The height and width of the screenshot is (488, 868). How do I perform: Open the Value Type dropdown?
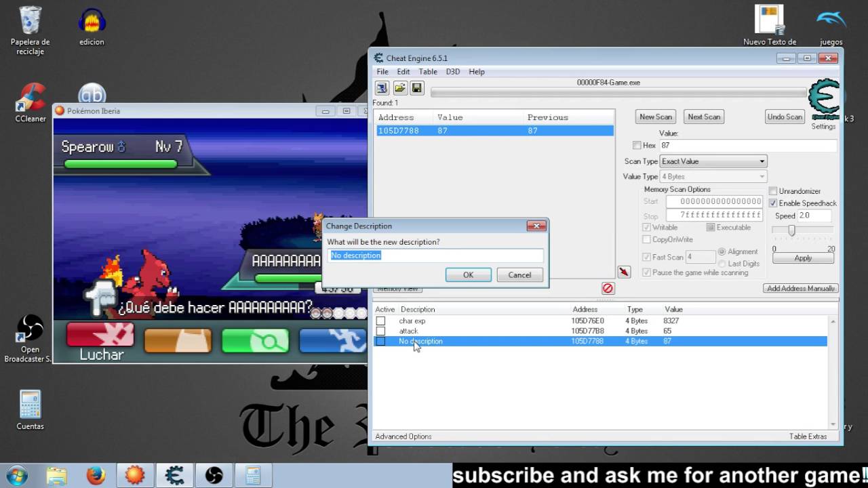pyautogui.click(x=713, y=176)
